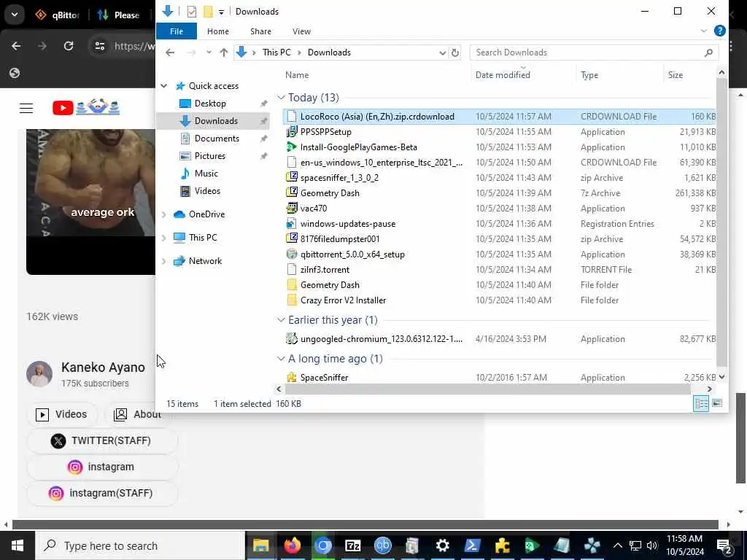Sort files by Date modified column
Image resolution: width=747 pixels, height=560 pixels.
[x=503, y=75]
